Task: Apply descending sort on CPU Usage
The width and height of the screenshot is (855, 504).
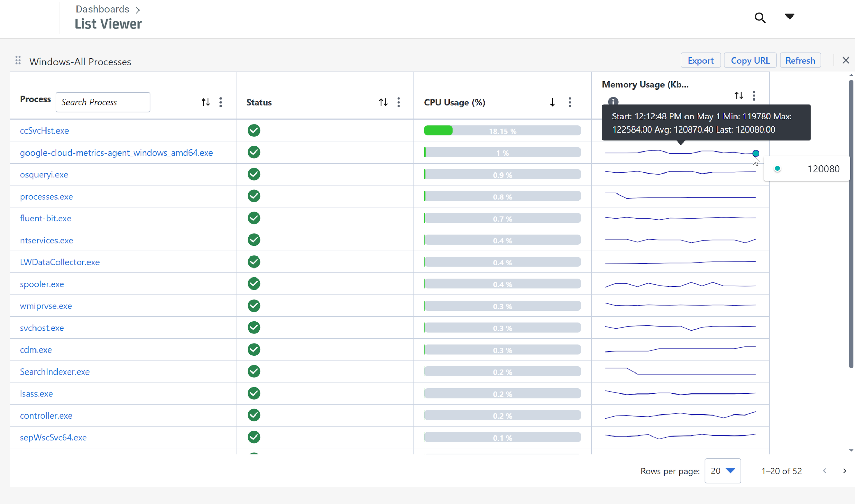Action: [552, 102]
